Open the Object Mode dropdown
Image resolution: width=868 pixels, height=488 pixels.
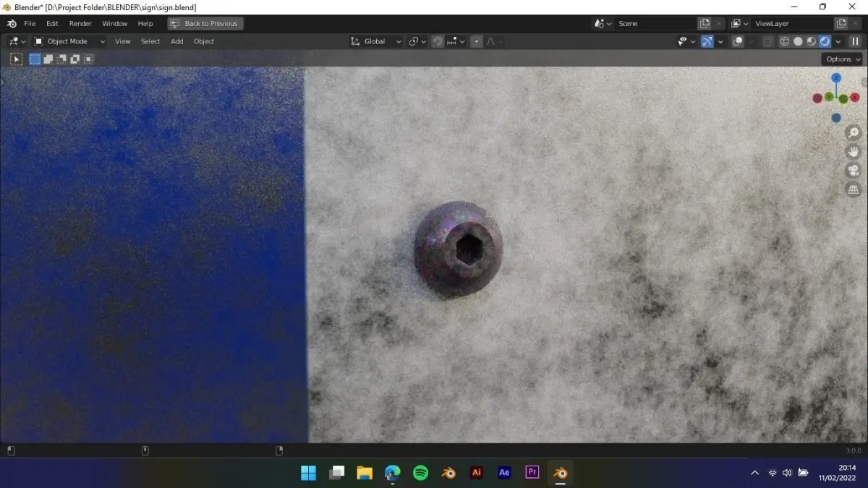[x=69, y=41]
